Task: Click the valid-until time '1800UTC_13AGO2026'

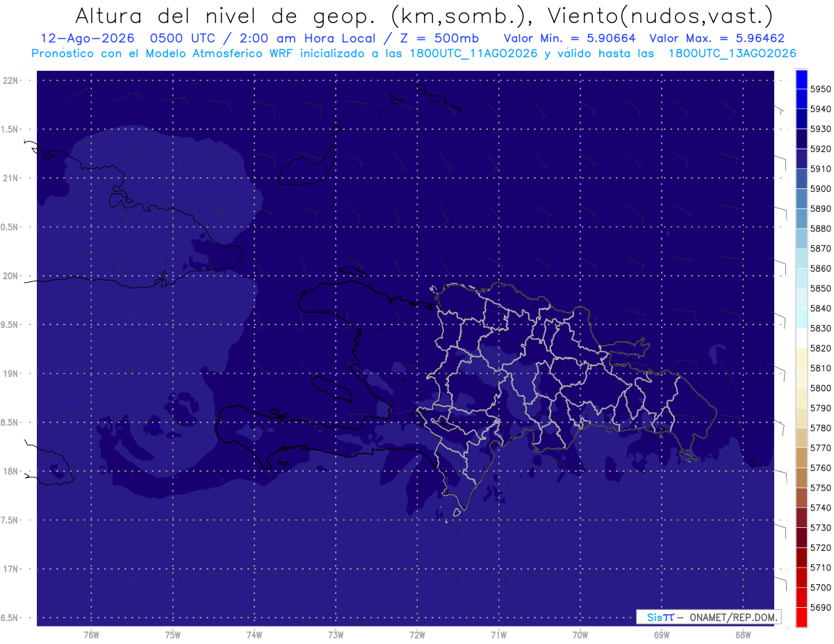Action: (732, 53)
